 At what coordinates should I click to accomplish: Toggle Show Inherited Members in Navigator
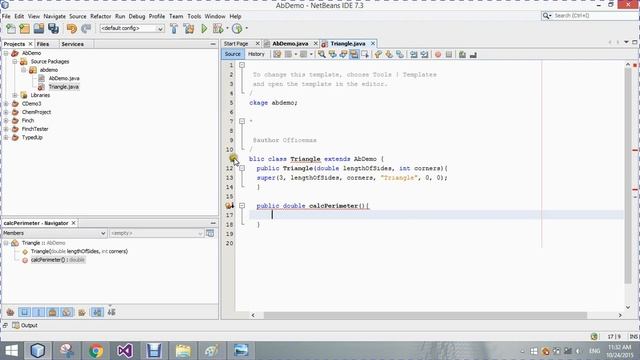(10, 312)
